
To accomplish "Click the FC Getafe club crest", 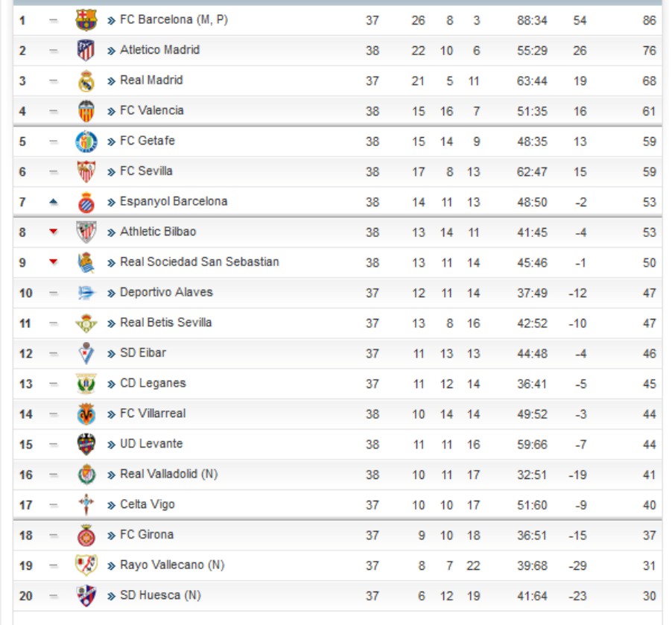I will point(86,142).
